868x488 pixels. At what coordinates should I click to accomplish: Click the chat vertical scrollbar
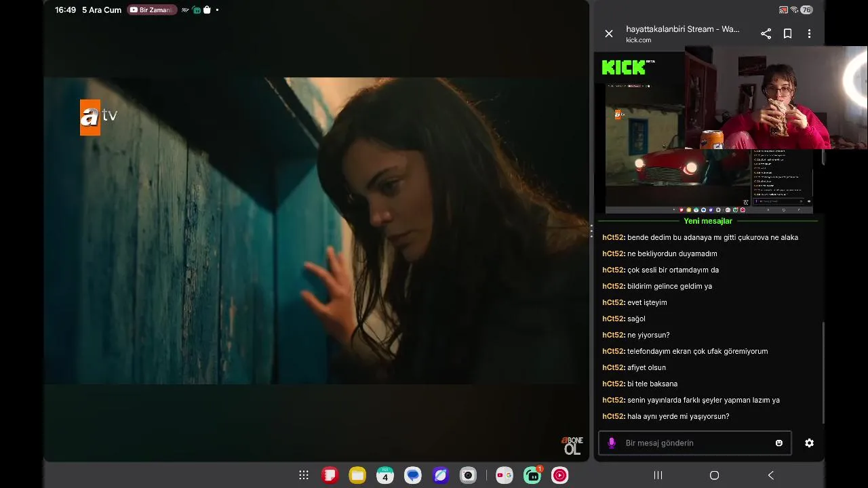(824, 372)
